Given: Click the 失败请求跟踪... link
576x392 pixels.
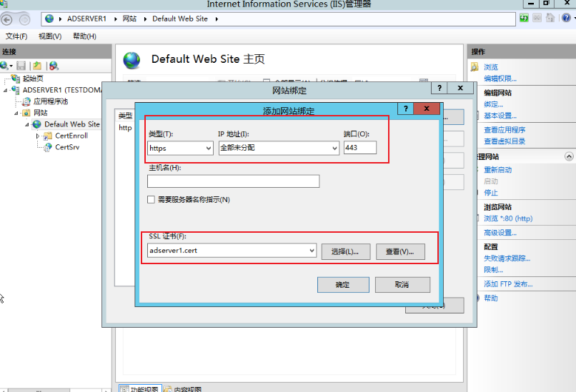Looking at the screenshot, I should point(507,258).
